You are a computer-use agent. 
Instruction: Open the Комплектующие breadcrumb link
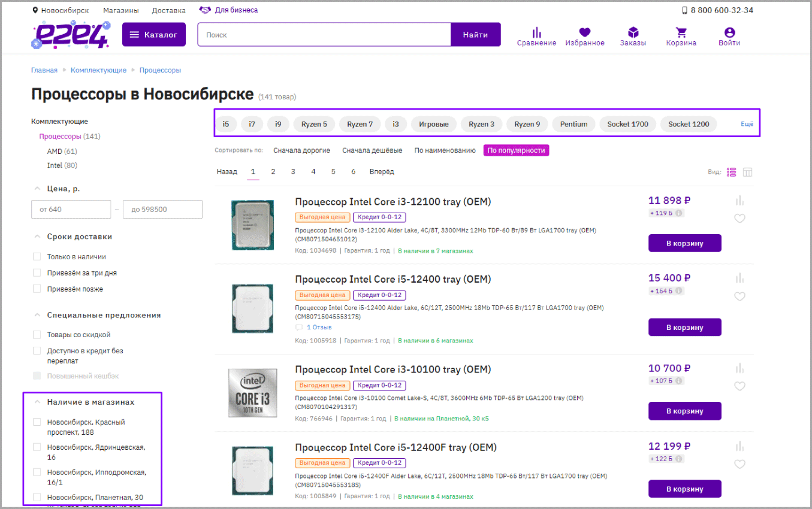point(98,70)
